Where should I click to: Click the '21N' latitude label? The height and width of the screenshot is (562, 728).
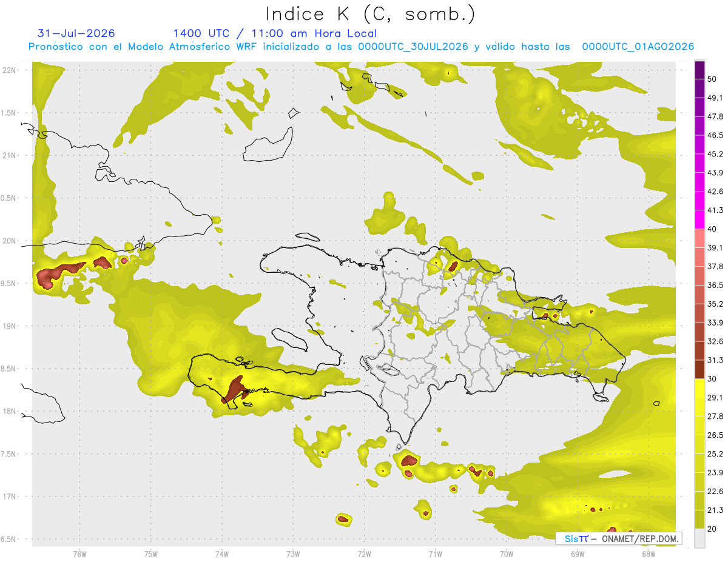click(10, 155)
